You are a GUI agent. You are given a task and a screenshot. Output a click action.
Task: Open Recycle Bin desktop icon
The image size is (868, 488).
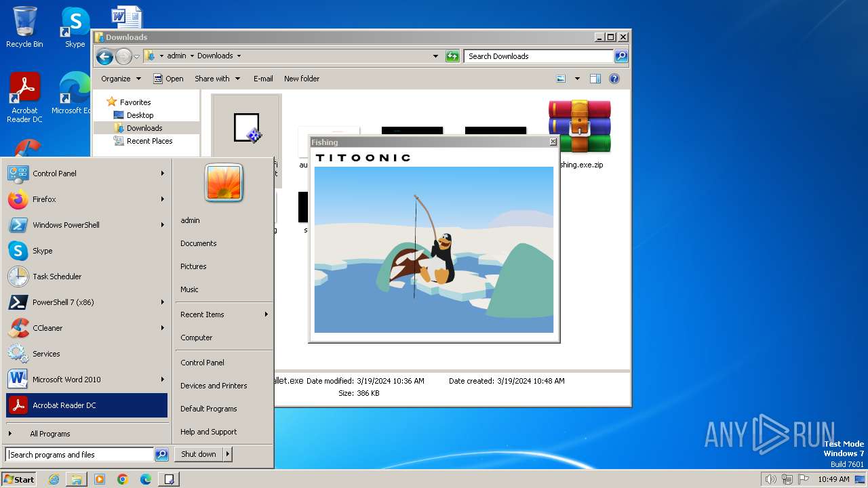point(24,28)
